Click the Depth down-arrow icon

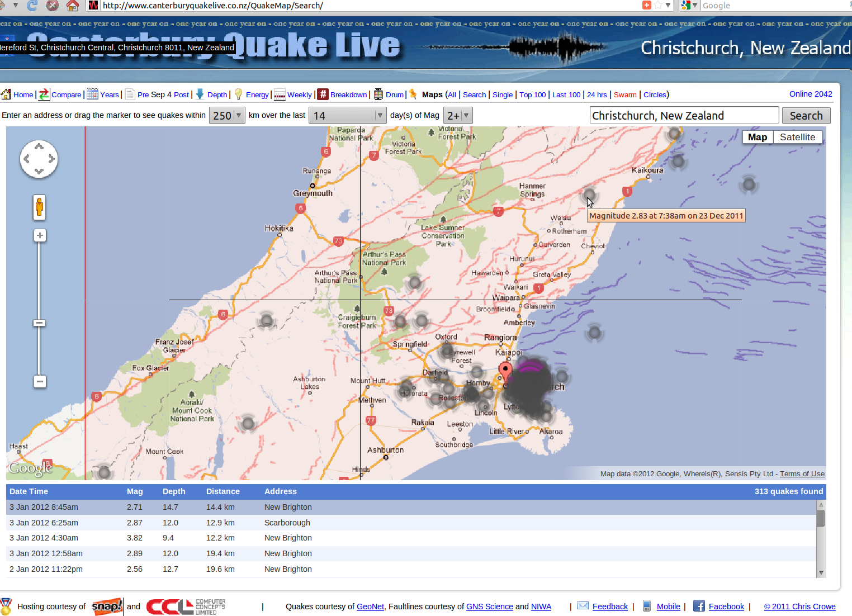200,94
